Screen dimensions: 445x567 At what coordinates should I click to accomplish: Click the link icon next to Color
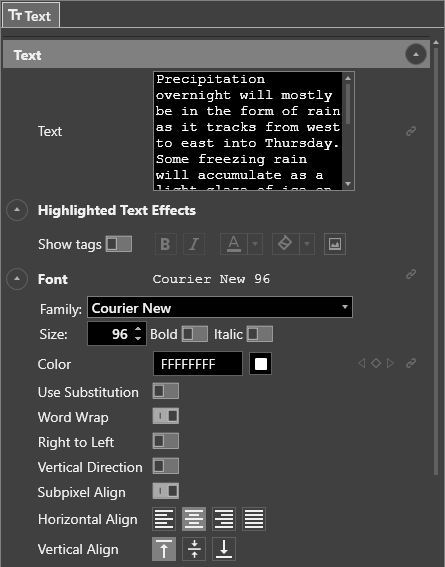pyautogui.click(x=411, y=363)
